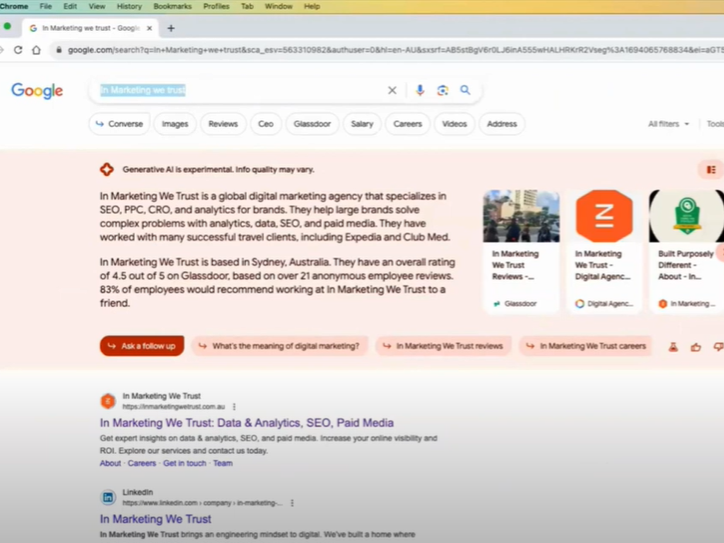Open Google Lens image search icon
This screenshot has width=724, height=543.
[442, 90]
